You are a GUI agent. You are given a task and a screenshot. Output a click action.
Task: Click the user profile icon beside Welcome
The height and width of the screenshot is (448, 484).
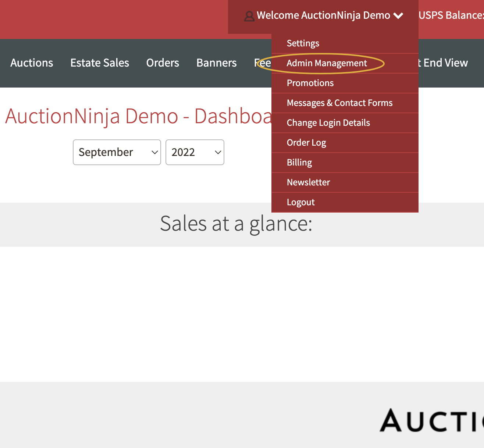[x=249, y=16]
